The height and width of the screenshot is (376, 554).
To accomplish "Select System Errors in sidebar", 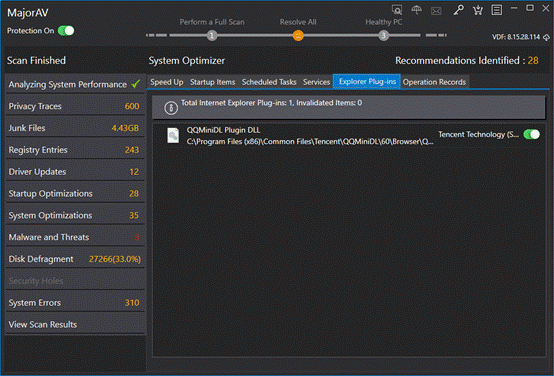I will point(75,303).
